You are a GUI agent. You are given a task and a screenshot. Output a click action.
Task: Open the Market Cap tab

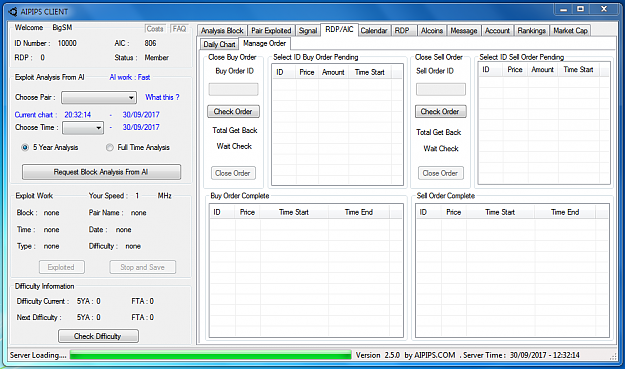570,31
